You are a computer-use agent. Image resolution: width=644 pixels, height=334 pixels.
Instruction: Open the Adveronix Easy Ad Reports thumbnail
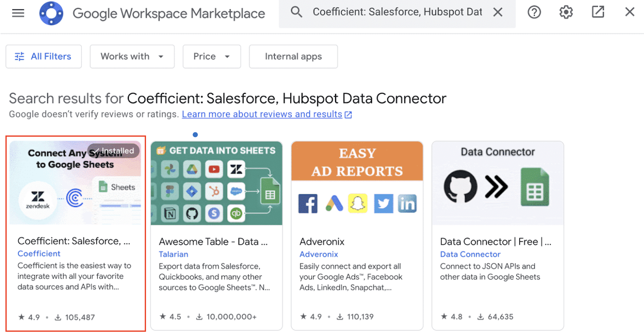coord(357,183)
